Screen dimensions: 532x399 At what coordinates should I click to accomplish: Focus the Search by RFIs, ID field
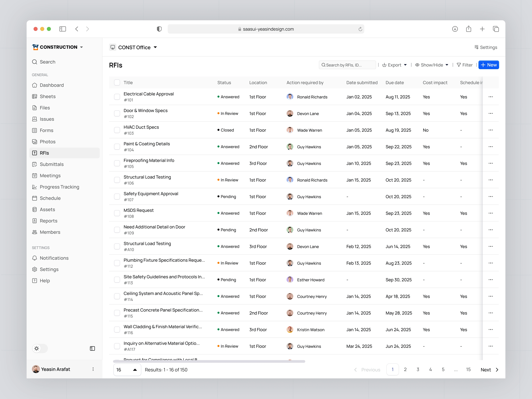tap(347, 65)
